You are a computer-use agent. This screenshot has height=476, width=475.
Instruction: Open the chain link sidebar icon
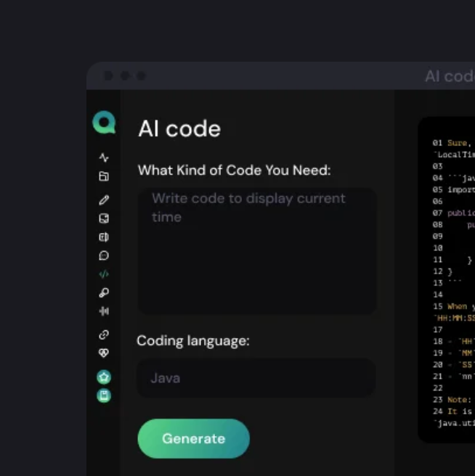click(104, 335)
